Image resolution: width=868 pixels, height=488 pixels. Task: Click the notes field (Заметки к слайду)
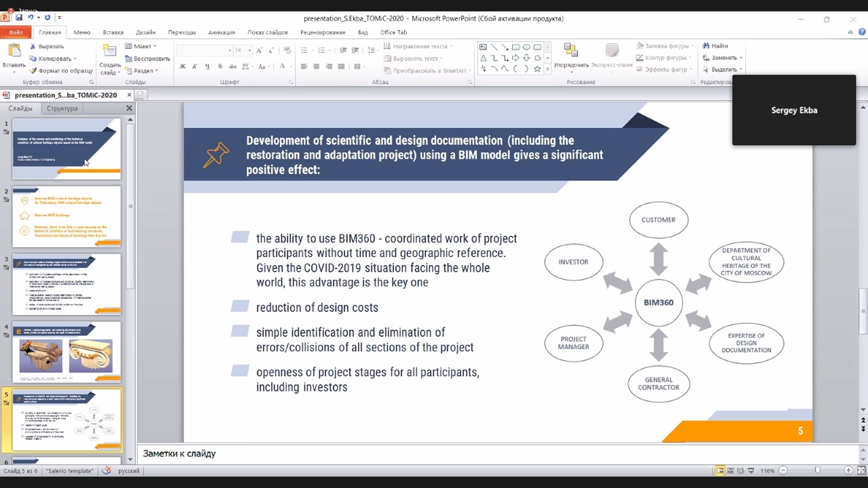[x=498, y=453]
